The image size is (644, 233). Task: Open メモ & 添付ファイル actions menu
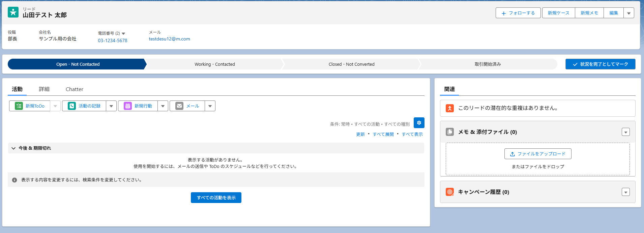coord(626,132)
